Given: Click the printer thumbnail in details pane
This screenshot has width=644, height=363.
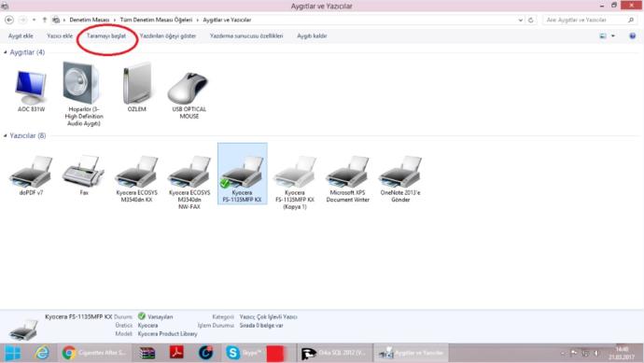Looking at the screenshot, I should click(x=23, y=329).
